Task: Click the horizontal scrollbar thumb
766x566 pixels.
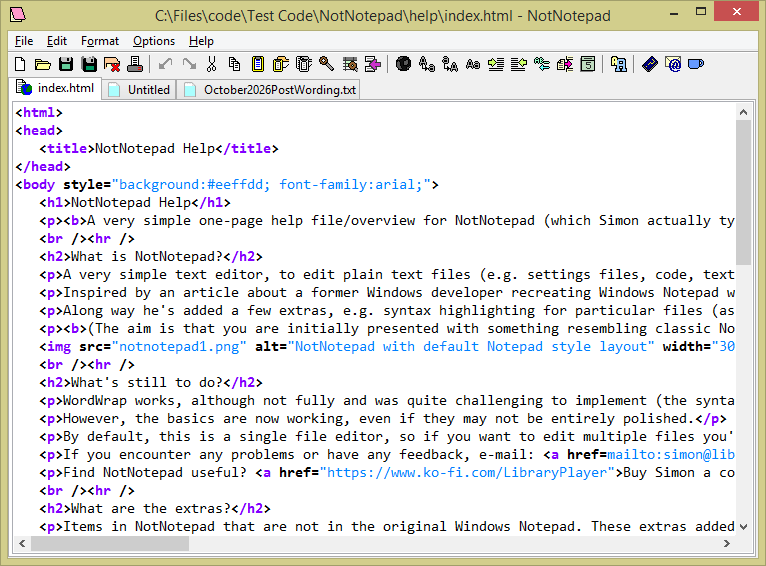Action: click(110, 543)
